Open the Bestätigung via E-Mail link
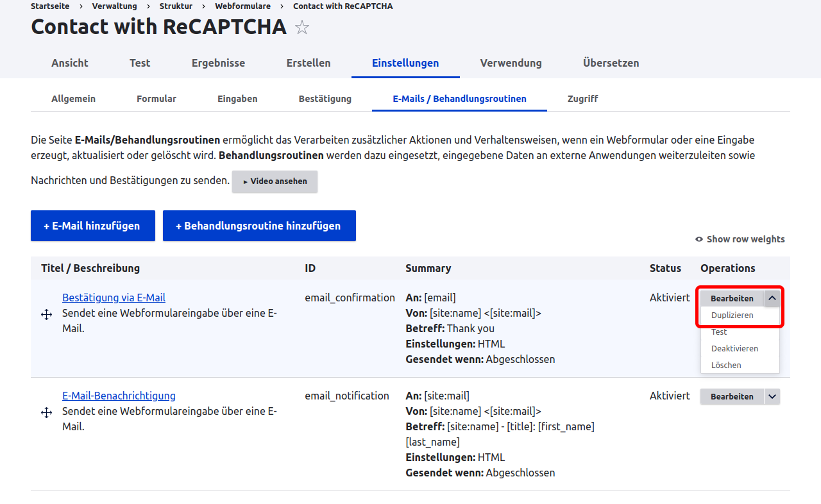The image size is (821, 504). point(114,298)
